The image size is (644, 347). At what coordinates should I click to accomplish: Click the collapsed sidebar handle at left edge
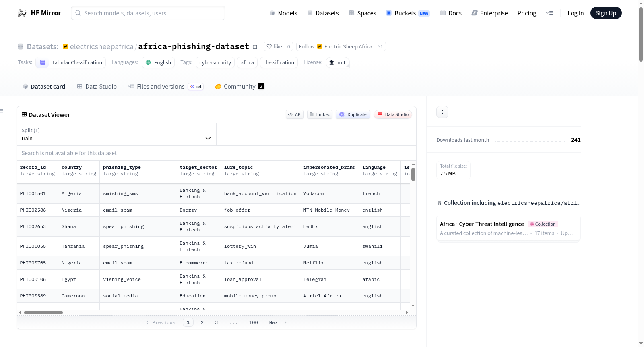tap(2, 111)
